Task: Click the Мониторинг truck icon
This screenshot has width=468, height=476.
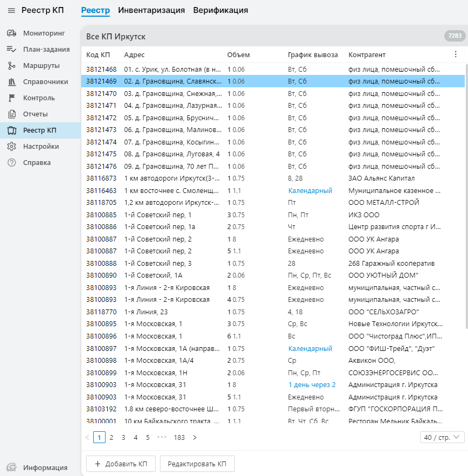Action: pyautogui.click(x=12, y=33)
